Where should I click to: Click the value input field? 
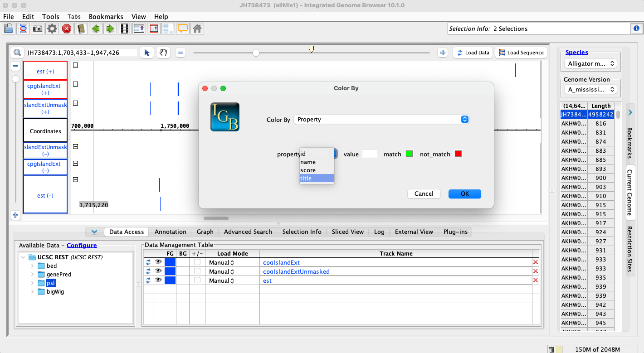click(370, 154)
